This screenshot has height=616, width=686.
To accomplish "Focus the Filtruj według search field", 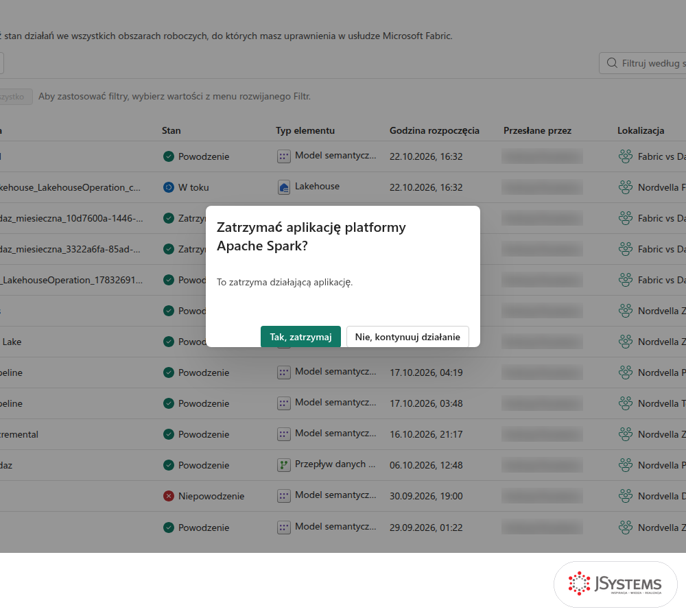I will (x=643, y=63).
